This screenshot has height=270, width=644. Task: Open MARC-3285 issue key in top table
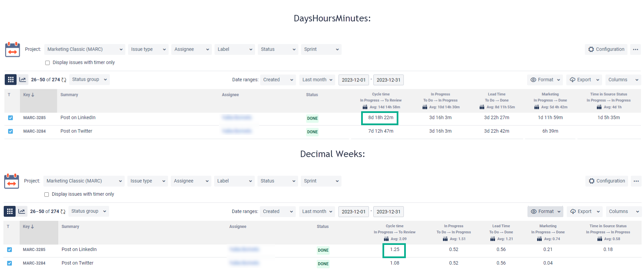[x=34, y=118]
